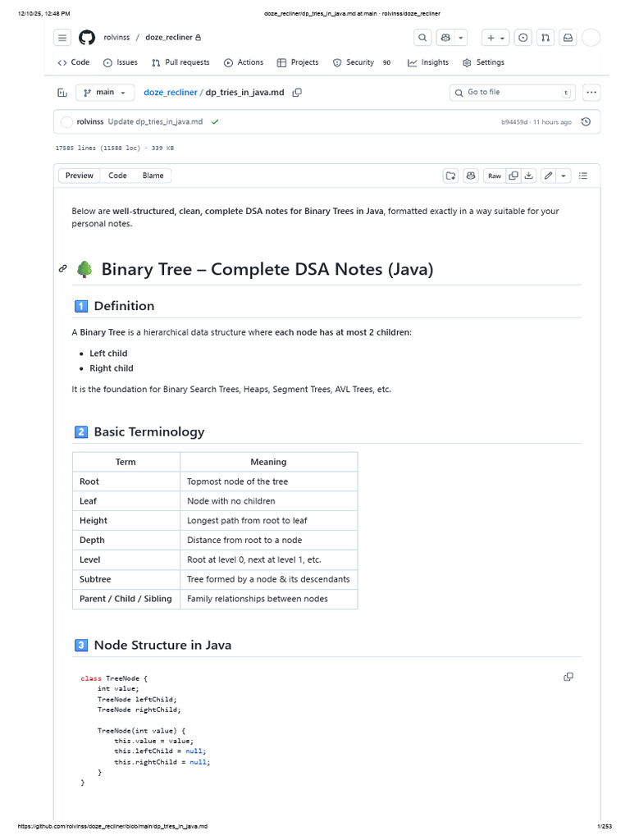Switch to Code view of file

(x=118, y=176)
